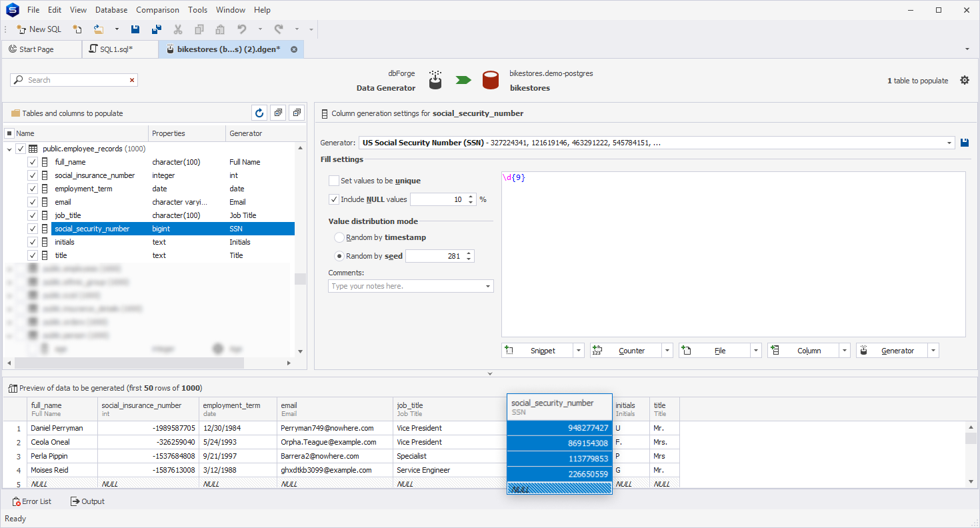Click the Column insert button
Viewport: 980px width, 528px height.
point(803,351)
